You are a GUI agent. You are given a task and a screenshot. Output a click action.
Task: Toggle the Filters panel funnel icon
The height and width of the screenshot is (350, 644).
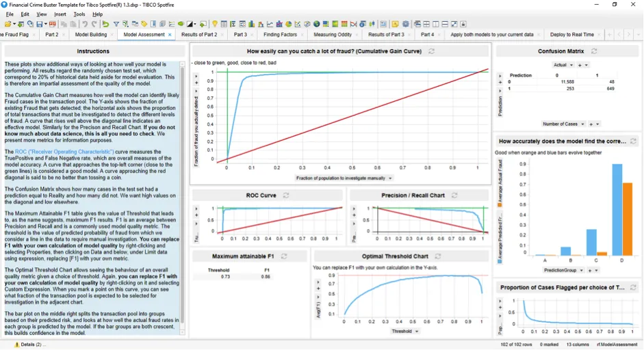[116, 24]
